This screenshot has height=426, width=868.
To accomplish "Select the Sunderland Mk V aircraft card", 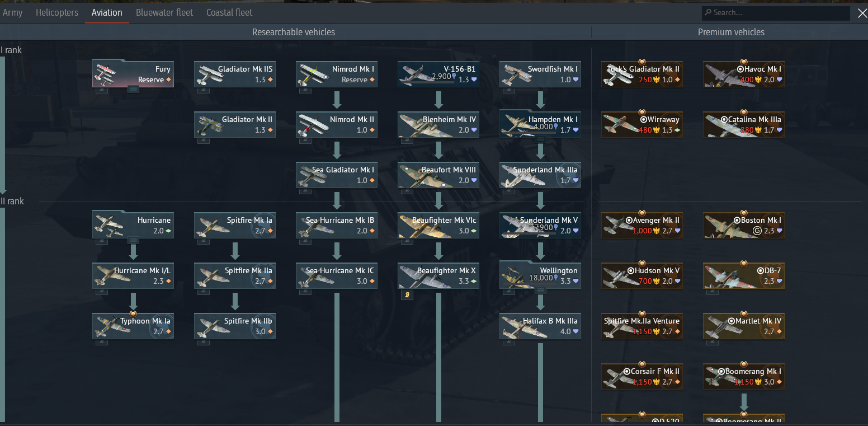I will [x=540, y=226].
